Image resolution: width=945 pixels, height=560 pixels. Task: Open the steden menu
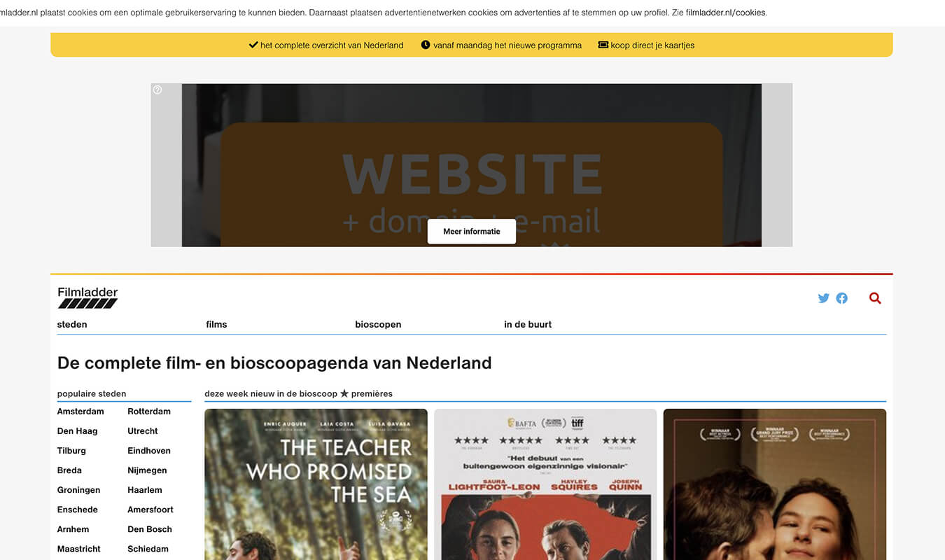pyautogui.click(x=72, y=324)
